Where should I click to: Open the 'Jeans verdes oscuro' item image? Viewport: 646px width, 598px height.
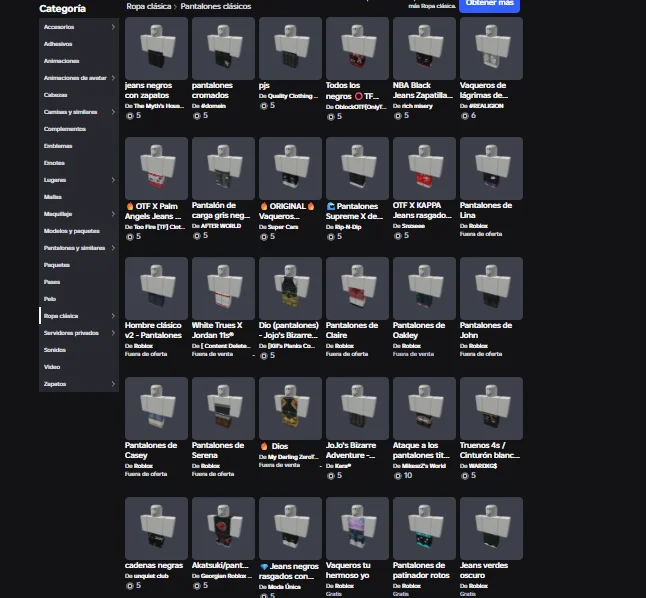[x=491, y=528]
